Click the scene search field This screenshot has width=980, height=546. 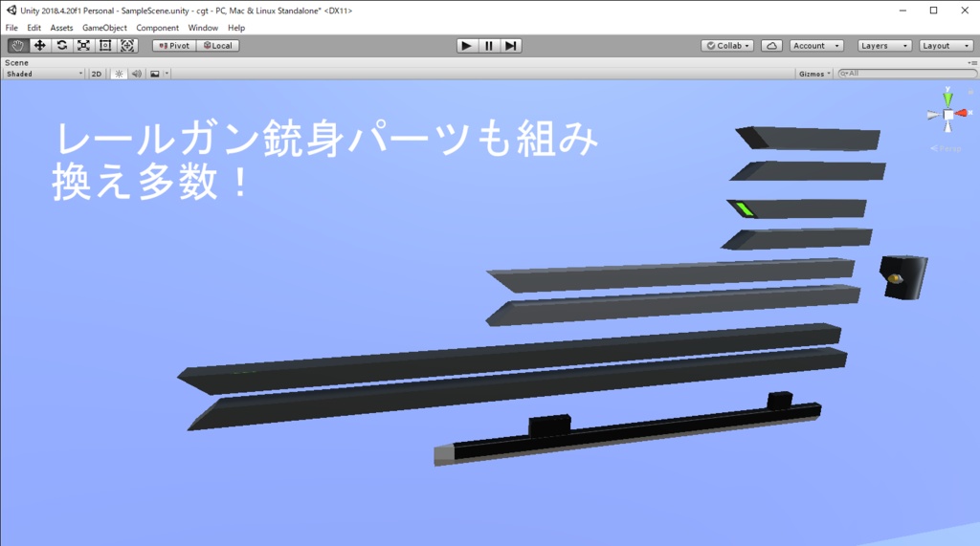[907, 74]
